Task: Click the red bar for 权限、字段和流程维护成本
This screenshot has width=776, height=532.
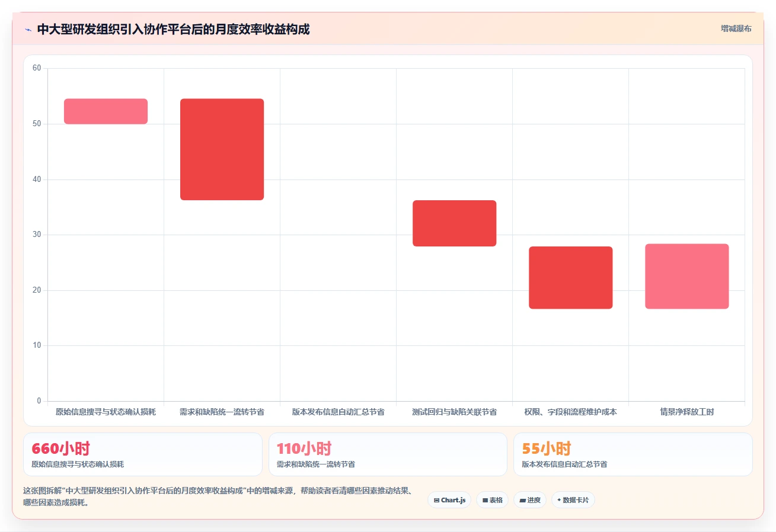Action: click(570, 278)
